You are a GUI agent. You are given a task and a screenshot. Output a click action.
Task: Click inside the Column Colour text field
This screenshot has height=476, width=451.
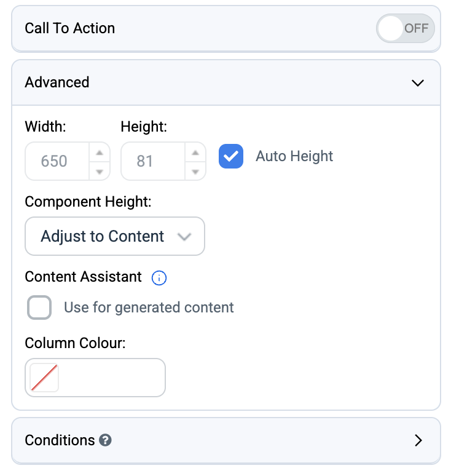(112, 378)
